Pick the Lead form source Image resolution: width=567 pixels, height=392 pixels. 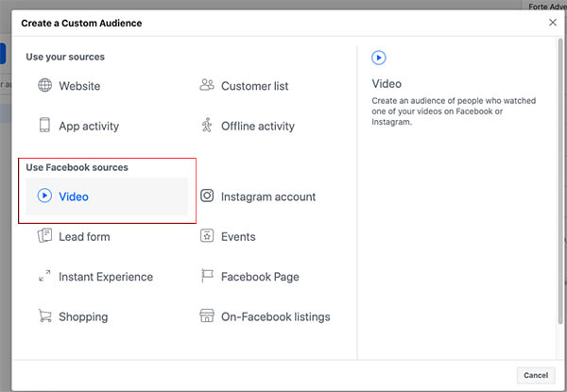(x=85, y=237)
